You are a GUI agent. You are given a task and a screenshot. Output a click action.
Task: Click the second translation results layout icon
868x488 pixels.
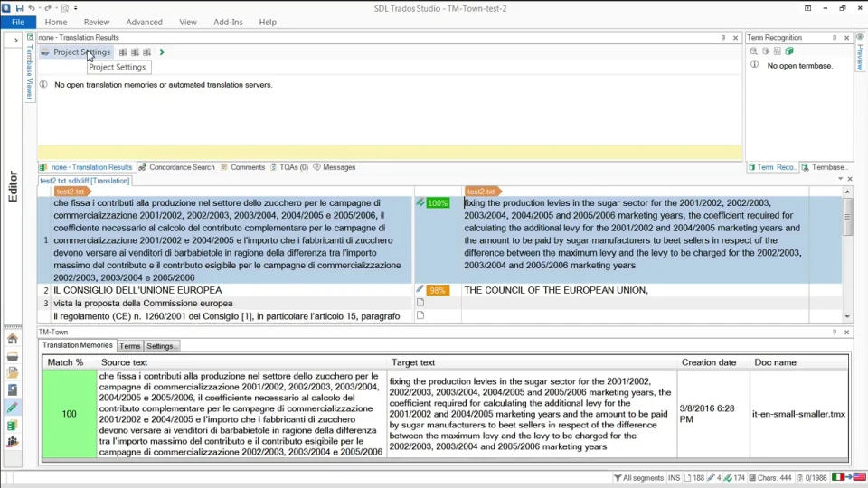tap(135, 52)
